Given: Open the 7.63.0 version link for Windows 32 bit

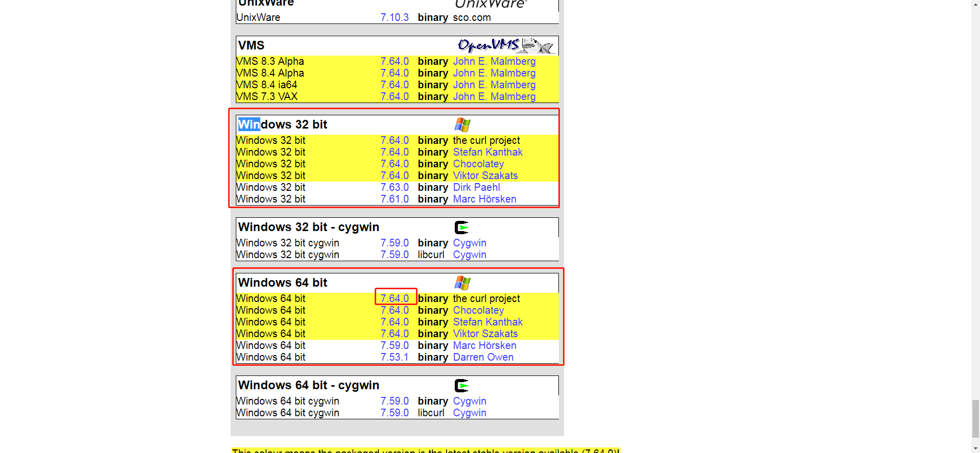Looking at the screenshot, I should pyautogui.click(x=395, y=187).
